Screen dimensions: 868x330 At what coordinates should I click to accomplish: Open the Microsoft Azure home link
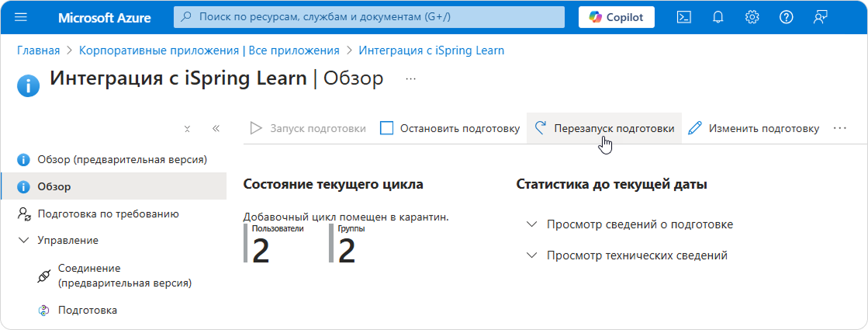(x=104, y=18)
